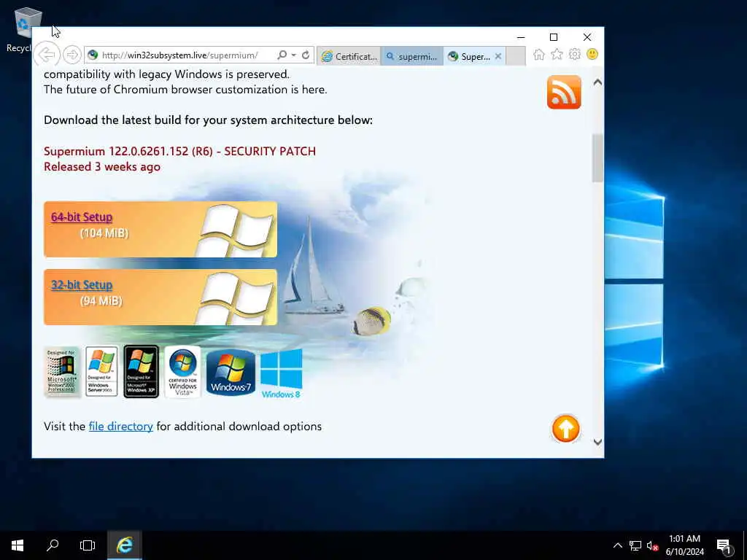Viewport: 747px width, 560px height.
Task: Click the browser forward arrow
Action: click(x=72, y=55)
